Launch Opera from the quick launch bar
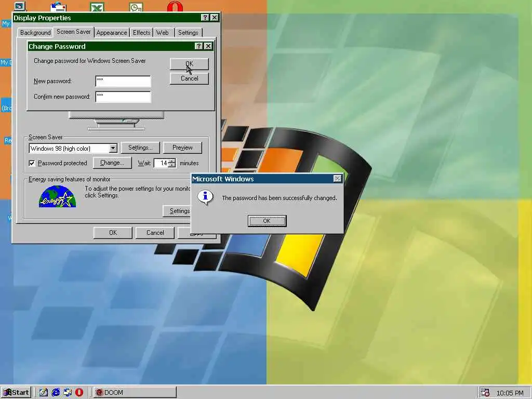Screen dimensions: 532x399 79,393
